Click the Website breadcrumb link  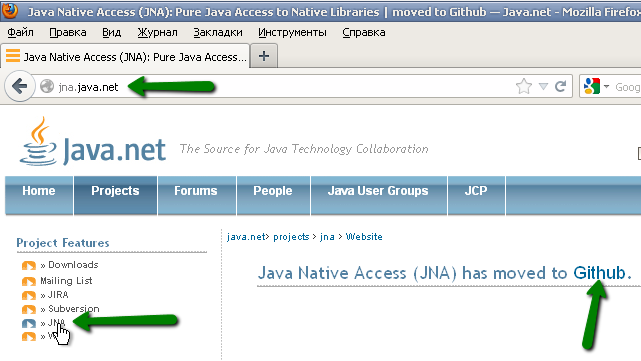(364, 237)
